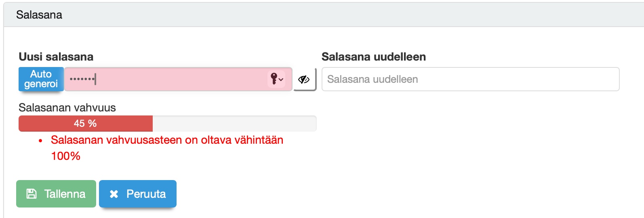The image size is (644, 218).
Task: Click the 100% text in error message
Action: pyautogui.click(x=65, y=156)
